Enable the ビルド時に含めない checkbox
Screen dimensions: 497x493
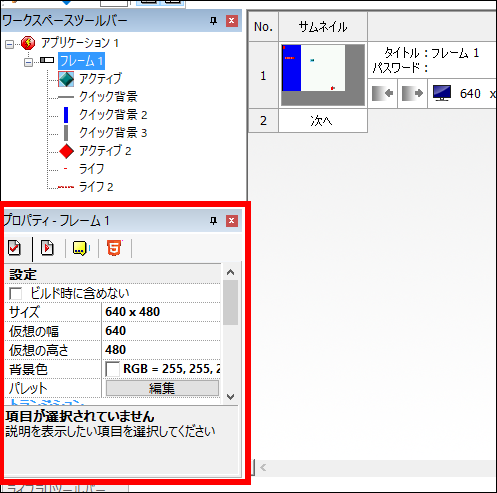16,293
